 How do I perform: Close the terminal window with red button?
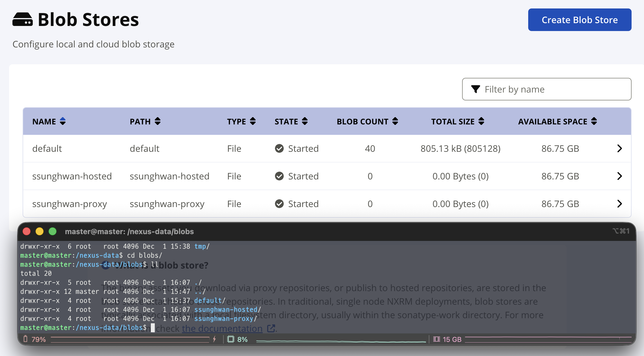tap(27, 231)
